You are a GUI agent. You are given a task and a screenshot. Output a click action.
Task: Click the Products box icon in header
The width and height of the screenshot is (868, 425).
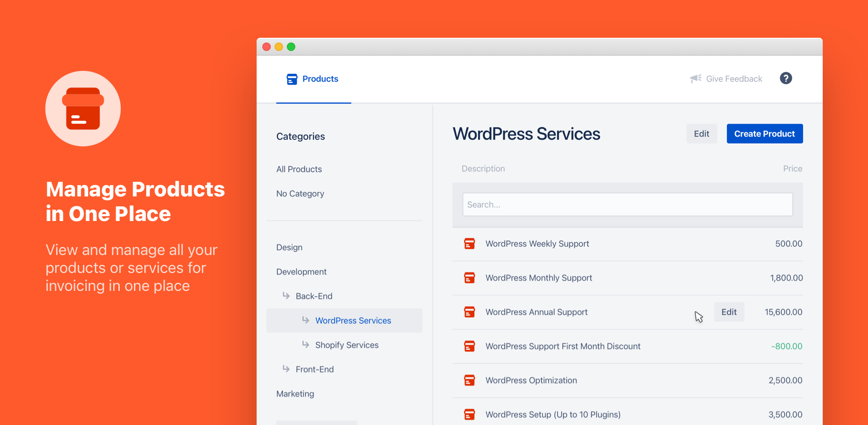[x=292, y=79]
